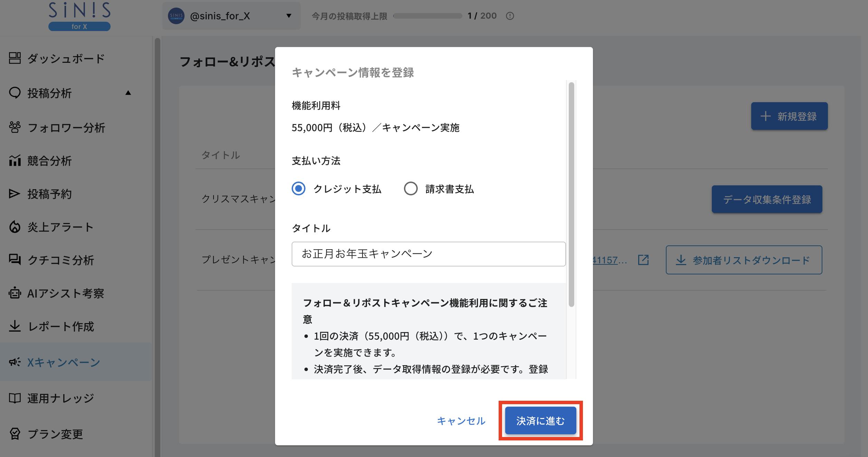Click キャンセル to dismiss the dialog

pyautogui.click(x=461, y=421)
